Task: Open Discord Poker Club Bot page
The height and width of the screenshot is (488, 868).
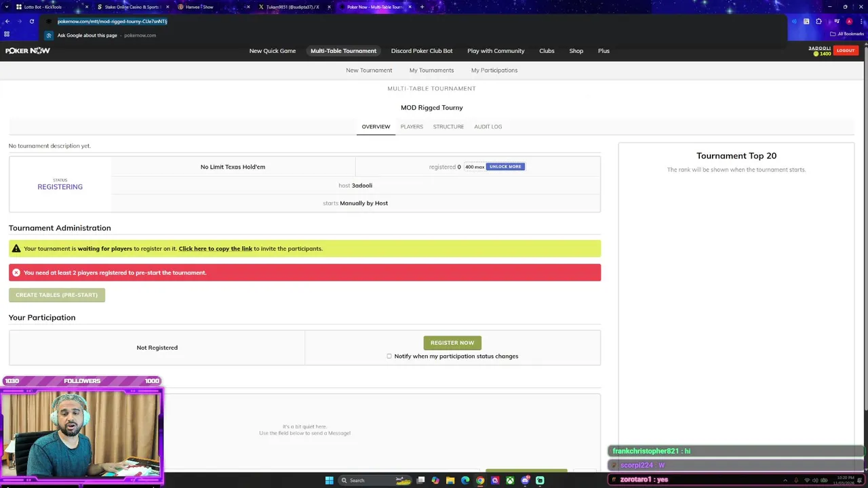Action: [422, 51]
